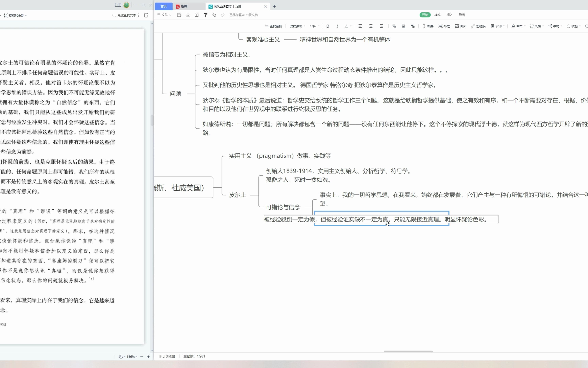Zoom in with the plus button in PDF reader
The height and width of the screenshot is (368, 588).
(148, 357)
